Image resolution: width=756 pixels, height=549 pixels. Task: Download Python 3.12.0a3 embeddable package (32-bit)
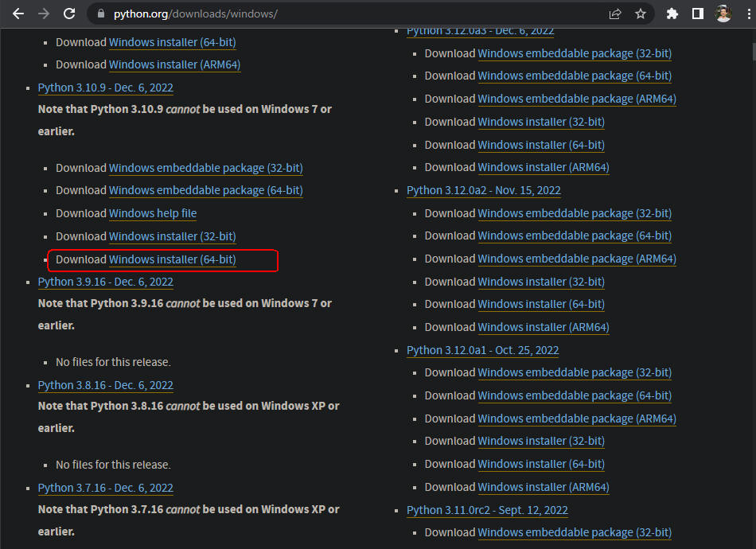pyautogui.click(x=575, y=53)
